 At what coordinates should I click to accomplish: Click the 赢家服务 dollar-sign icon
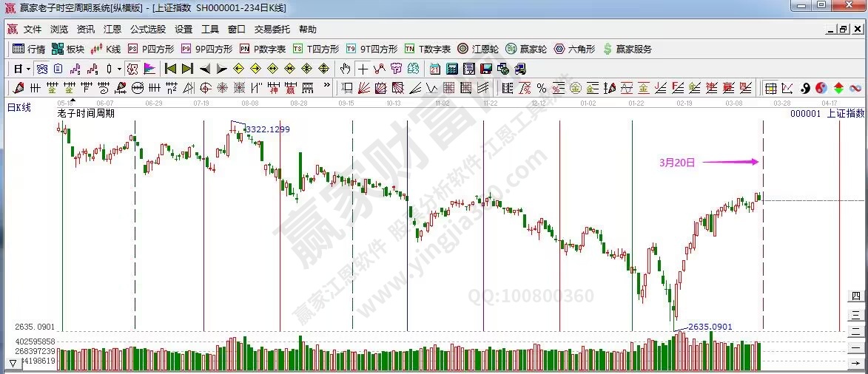628,49
